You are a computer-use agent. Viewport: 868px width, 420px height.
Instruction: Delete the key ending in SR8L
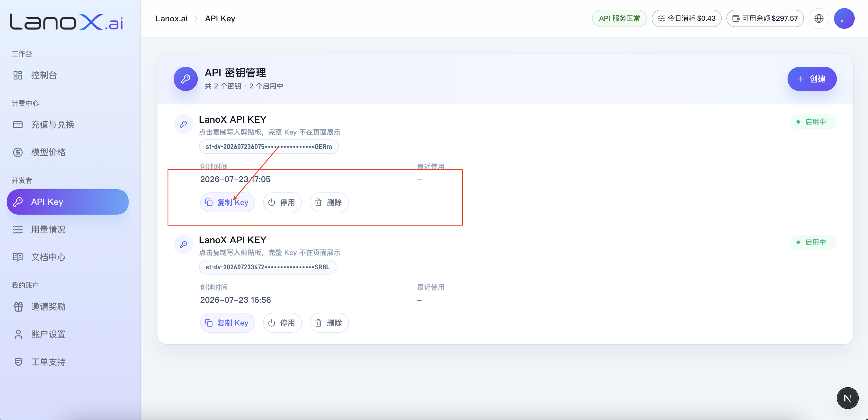329,323
